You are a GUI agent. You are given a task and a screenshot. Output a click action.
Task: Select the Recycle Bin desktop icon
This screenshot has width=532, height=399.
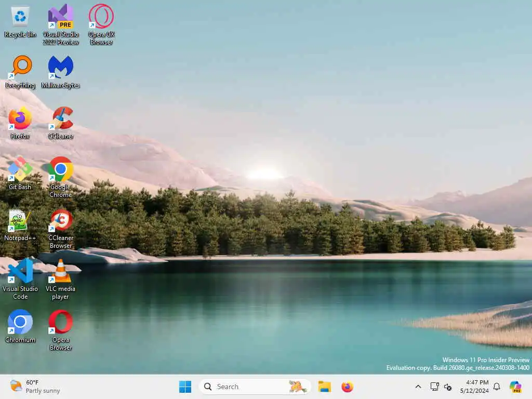(20, 22)
